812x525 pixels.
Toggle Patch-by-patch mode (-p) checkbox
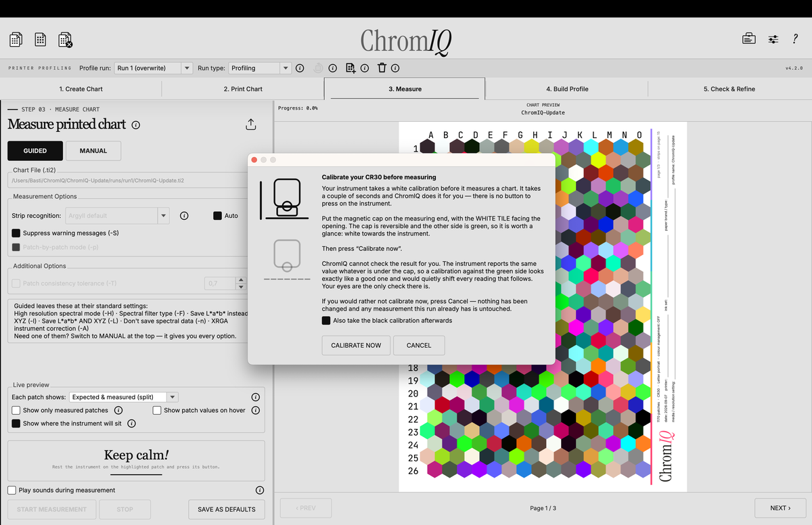point(16,247)
